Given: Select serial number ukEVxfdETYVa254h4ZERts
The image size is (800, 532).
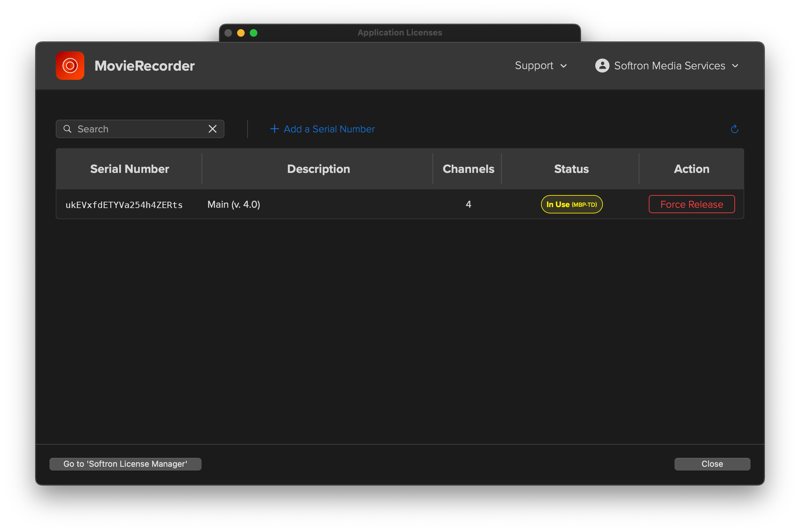Looking at the screenshot, I should (x=124, y=205).
